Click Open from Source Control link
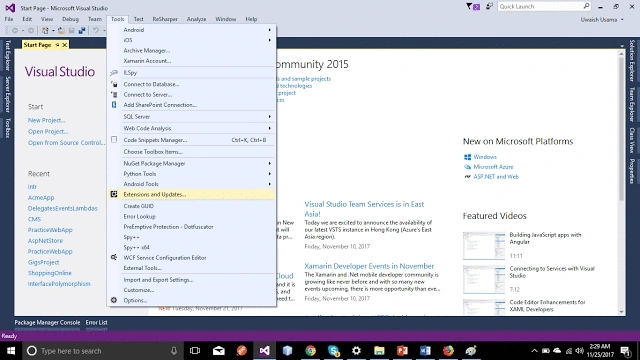The height and width of the screenshot is (360, 640). (66, 143)
